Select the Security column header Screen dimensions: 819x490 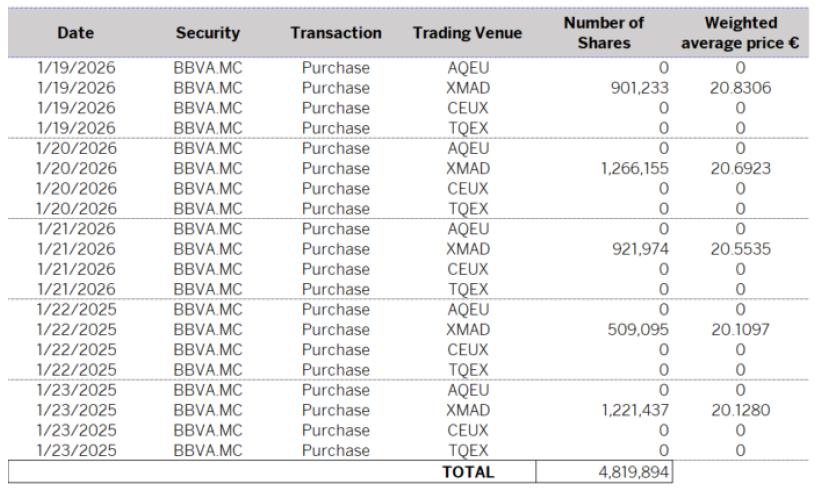pyautogui.click(x=207, y=33)
